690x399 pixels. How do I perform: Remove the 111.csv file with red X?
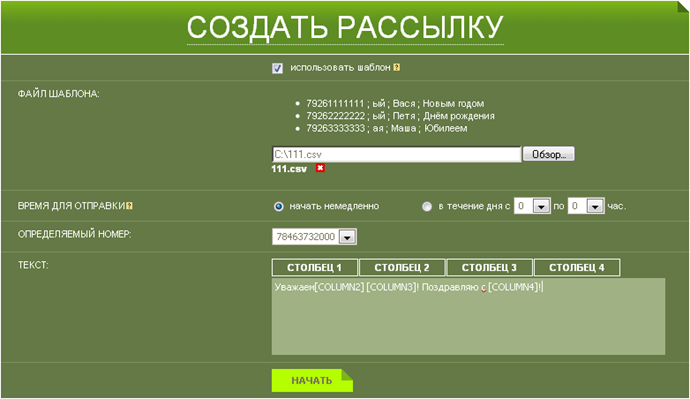click(x=320, y=168)
